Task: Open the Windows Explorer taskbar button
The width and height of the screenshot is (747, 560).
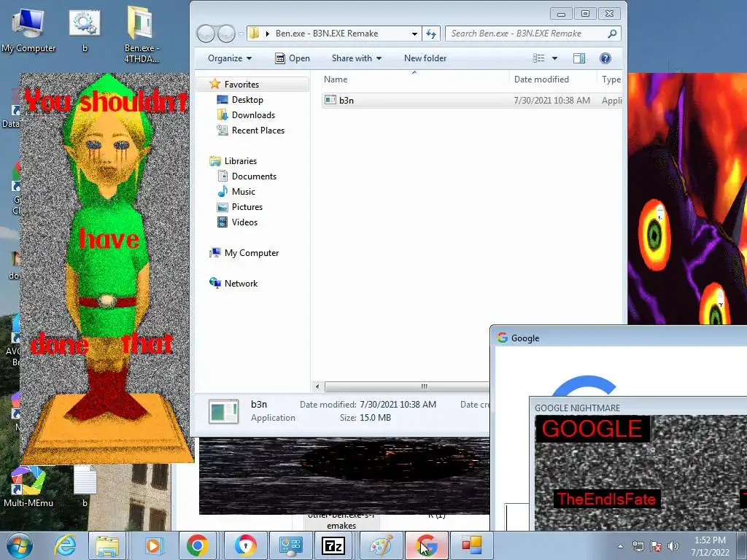Action: click(107, 545)
